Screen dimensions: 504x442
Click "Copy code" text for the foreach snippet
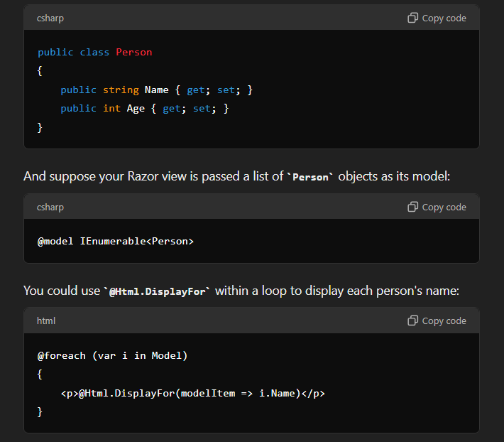point(444,320)
